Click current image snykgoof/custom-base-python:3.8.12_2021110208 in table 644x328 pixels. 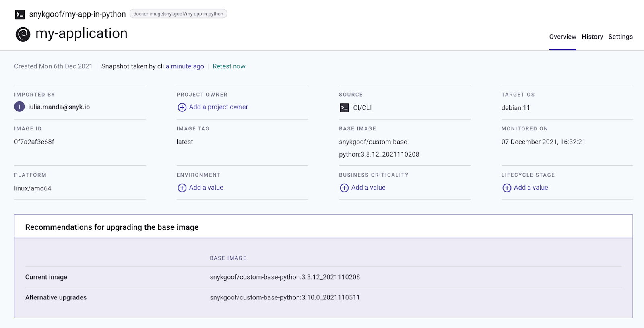point(285,277)
